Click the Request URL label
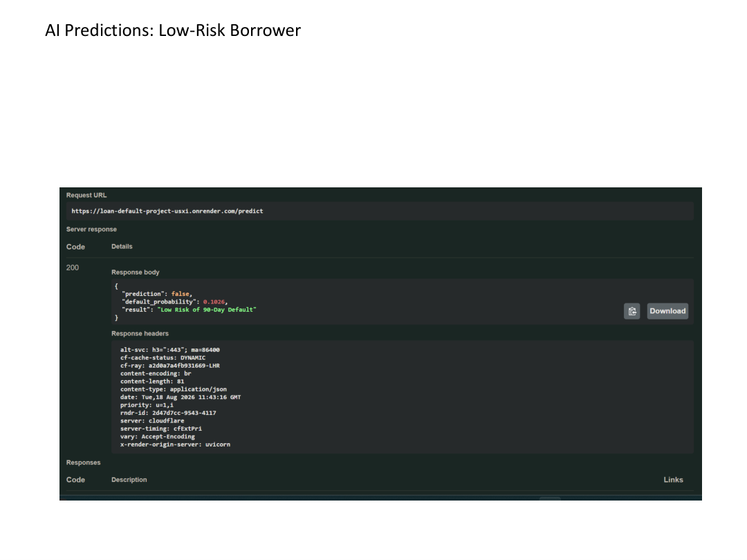Image resolution: width=747 pixels, height=560 pixels. click(86, 195)
